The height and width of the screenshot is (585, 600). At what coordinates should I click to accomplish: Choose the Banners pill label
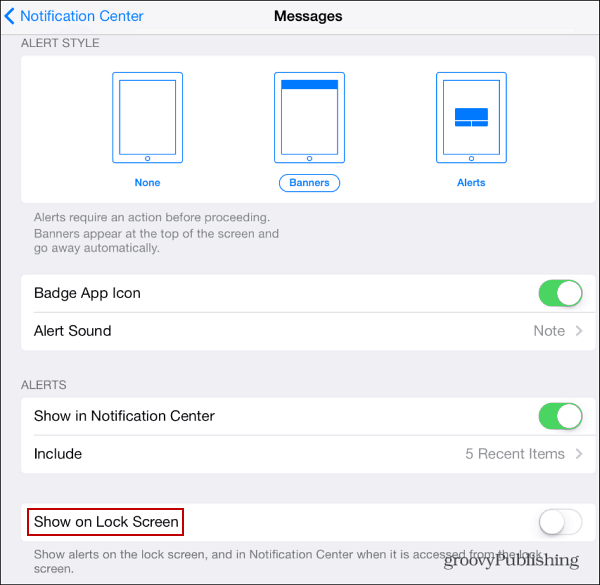click(309, 183)
